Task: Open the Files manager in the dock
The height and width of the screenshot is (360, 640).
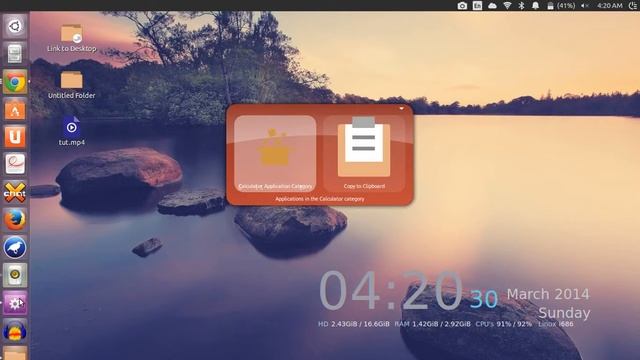Action: tap(15, 54)
